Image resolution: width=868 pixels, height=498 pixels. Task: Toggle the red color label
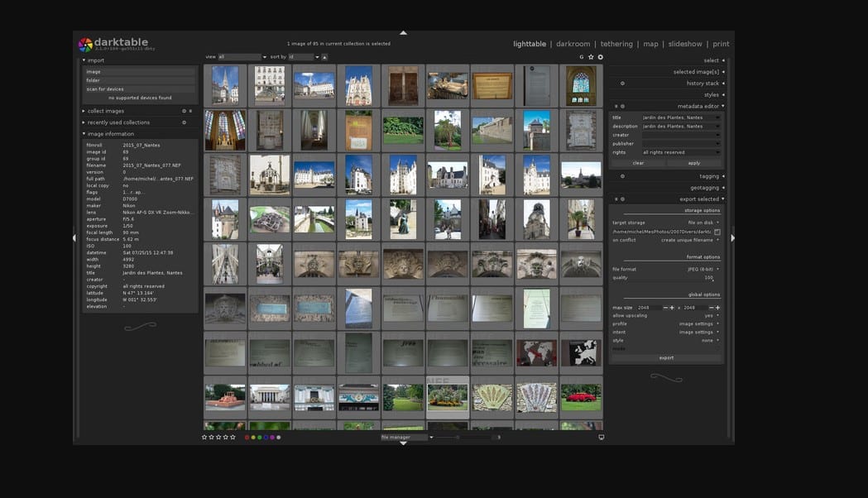tap(247, 437)
